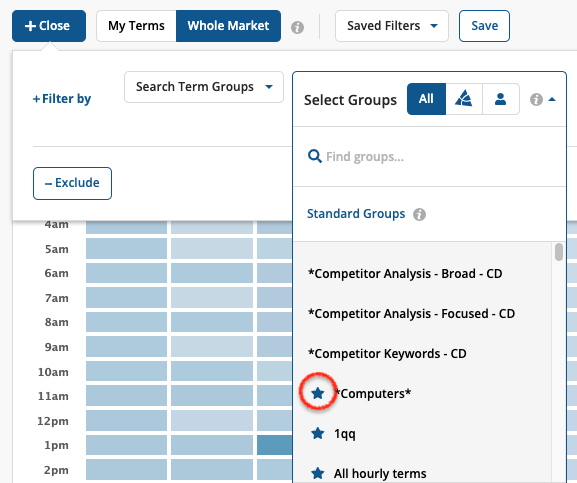This screenshot has width=577, height=483.
Task: Click info icon in Select Groups header
Action: 536,99
